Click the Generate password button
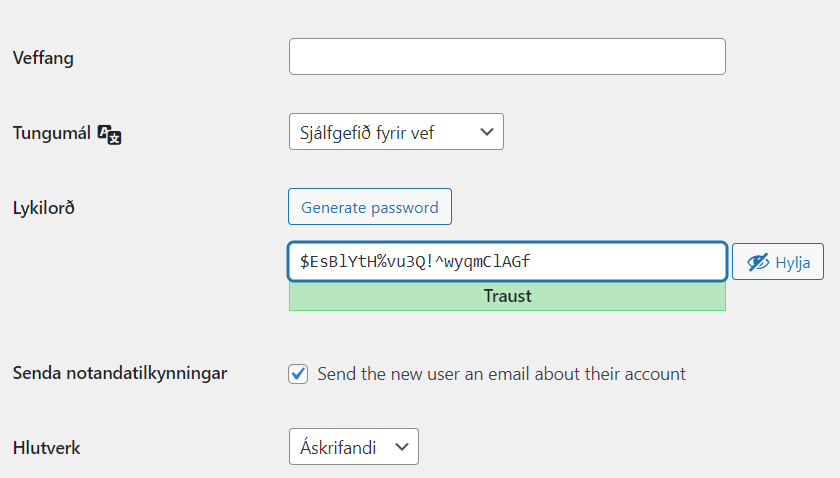The width and height of the screenshot is (840, 478). (x=370, y=206)
